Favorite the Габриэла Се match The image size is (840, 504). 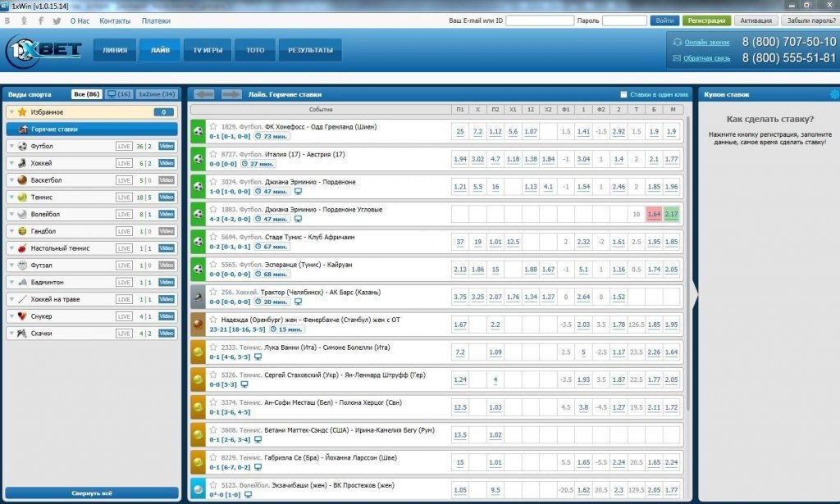pyautogui.click(x=213, y=457)
